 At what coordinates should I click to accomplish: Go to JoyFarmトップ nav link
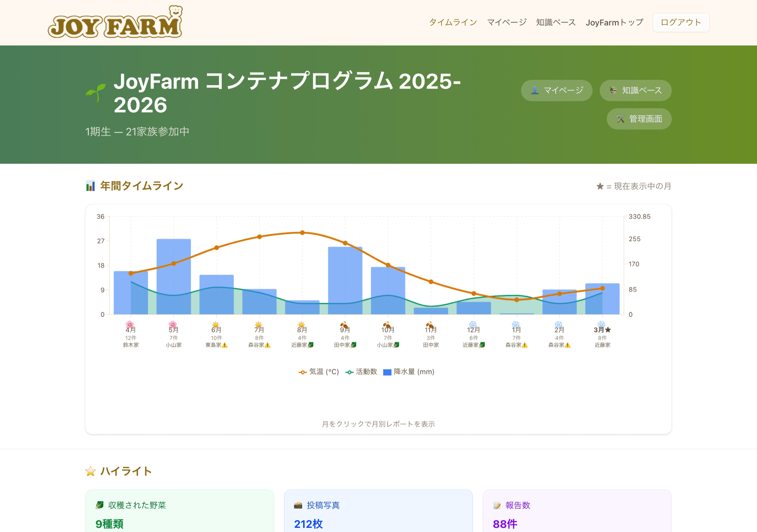[614, 22]
